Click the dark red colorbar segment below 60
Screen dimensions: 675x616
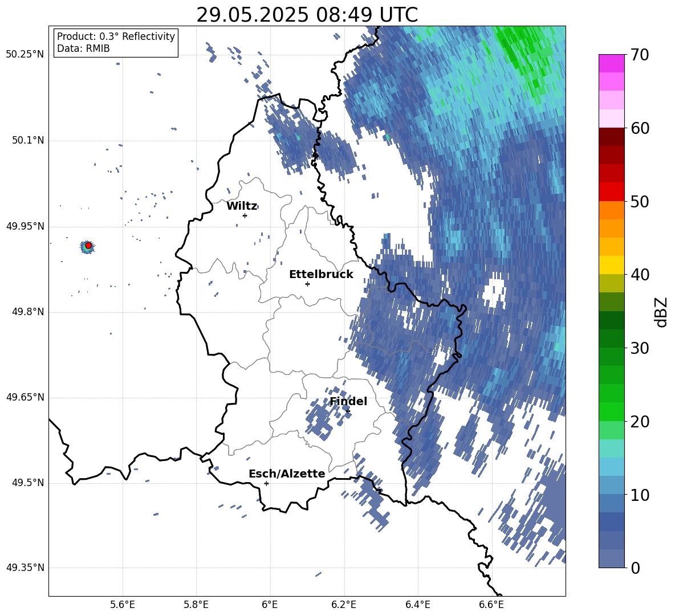611,137
